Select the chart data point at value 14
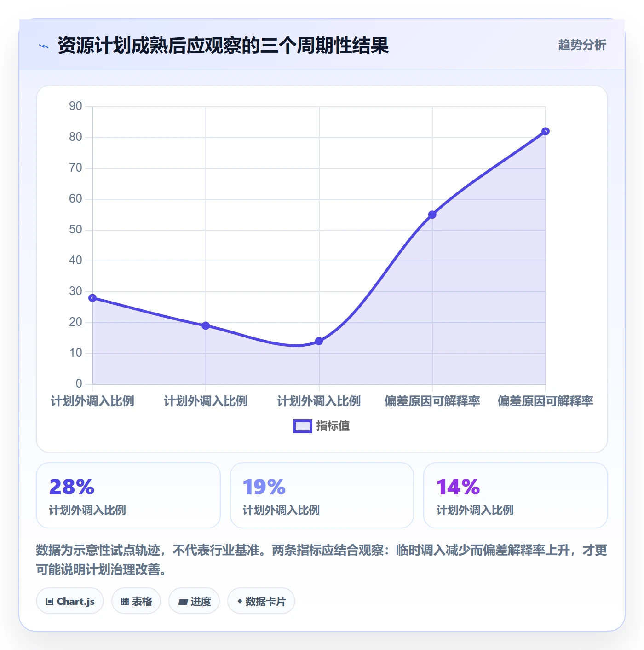The image size is (644, 650). click(319, 341)
